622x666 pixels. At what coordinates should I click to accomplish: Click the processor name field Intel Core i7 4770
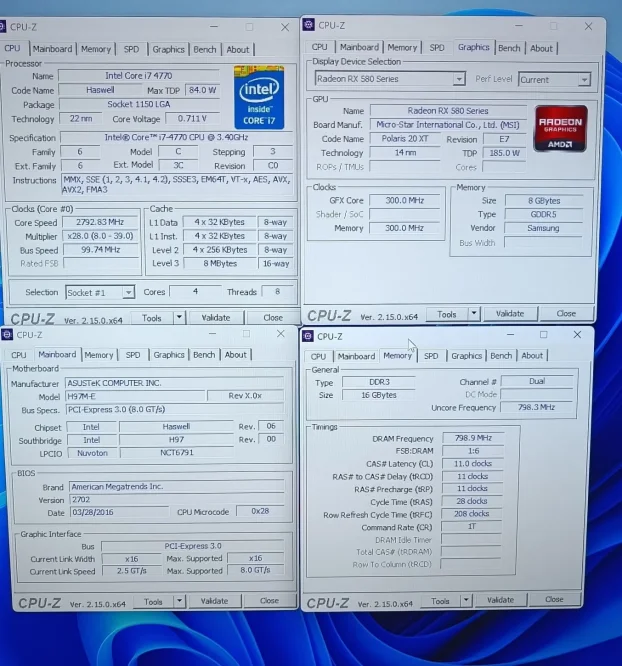coord(139,76)
